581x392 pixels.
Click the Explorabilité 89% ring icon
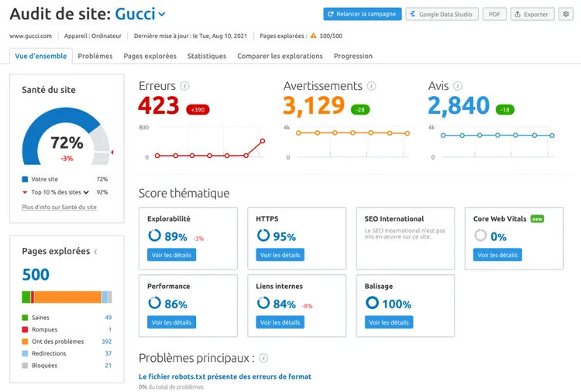(x=154, y=236)
